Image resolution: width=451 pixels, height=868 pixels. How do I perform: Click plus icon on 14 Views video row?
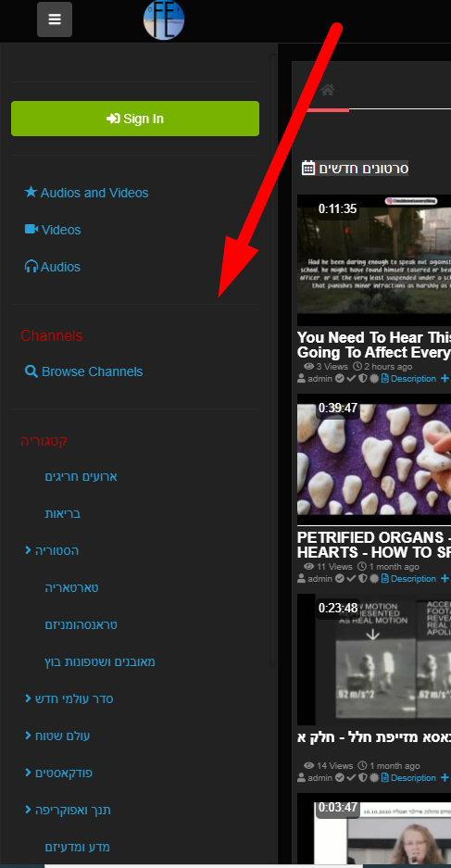coord(445,778)
